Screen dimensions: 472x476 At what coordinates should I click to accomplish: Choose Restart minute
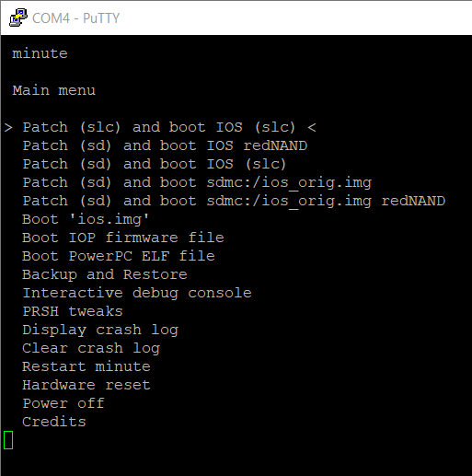[86, 366]
